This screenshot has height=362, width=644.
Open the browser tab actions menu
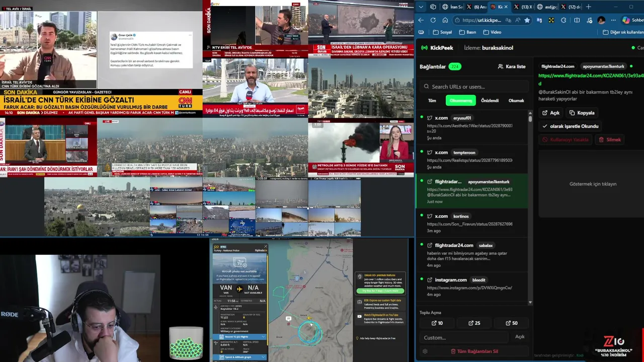(x=421, y=7)
